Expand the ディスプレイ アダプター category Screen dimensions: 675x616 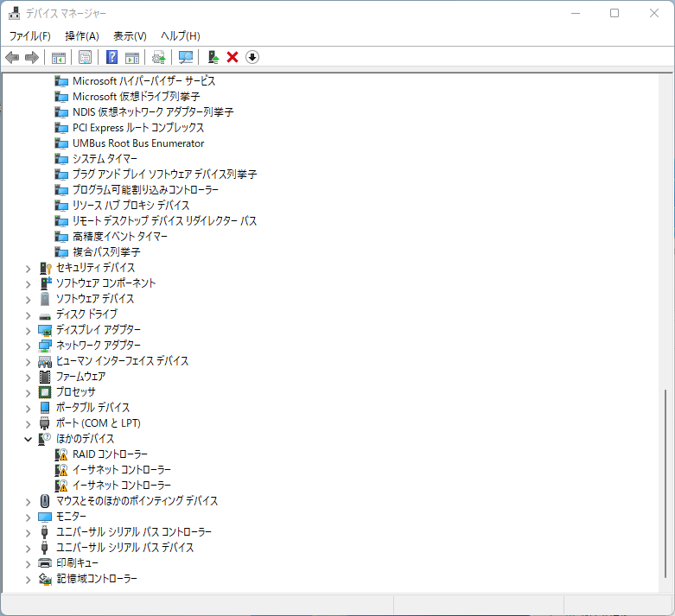[x=28, y=331]
